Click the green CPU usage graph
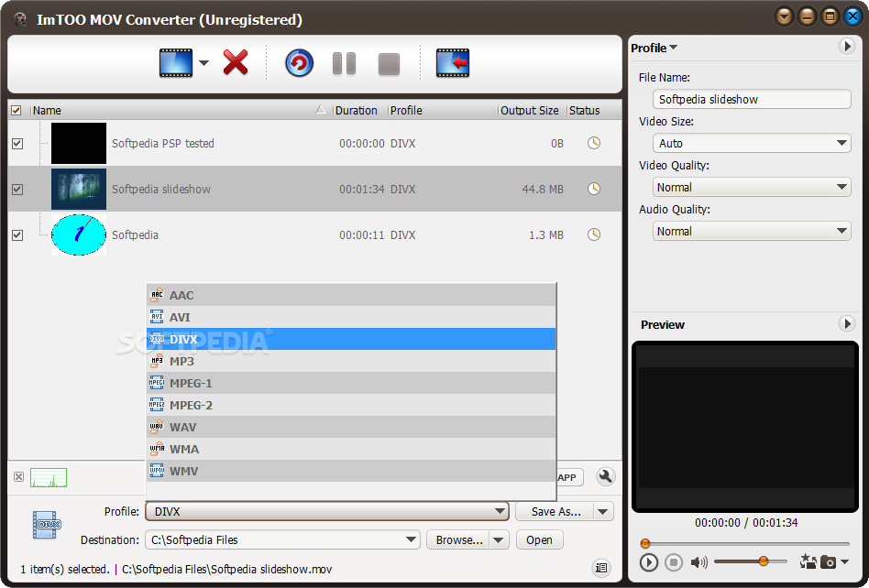Viewport: 869px width, 588px height. coord(49,477)
